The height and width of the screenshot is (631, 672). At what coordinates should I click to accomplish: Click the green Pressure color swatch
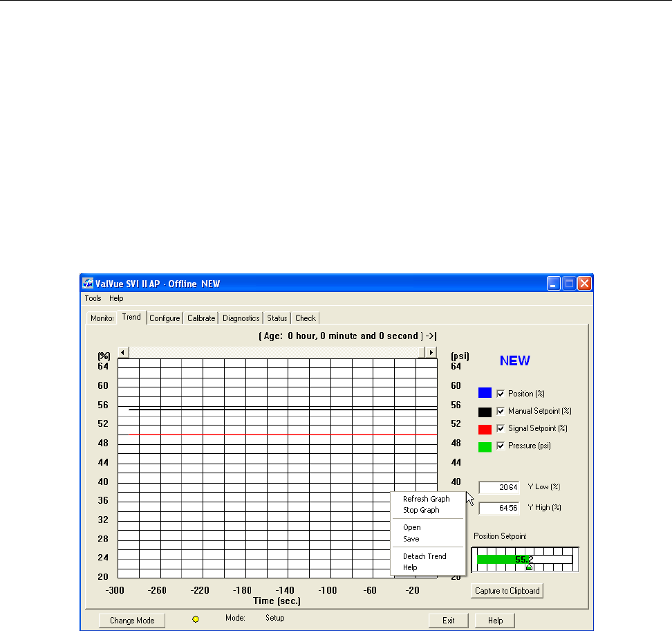tap(485, 446)
